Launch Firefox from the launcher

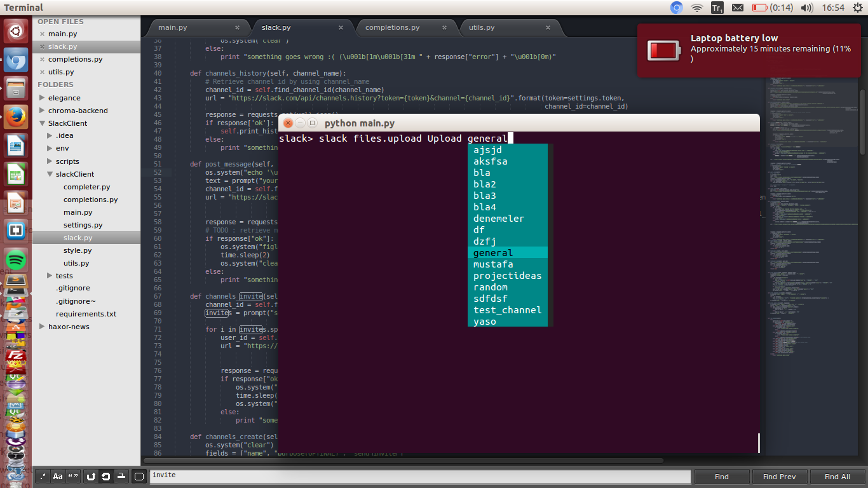click(16, 118)
